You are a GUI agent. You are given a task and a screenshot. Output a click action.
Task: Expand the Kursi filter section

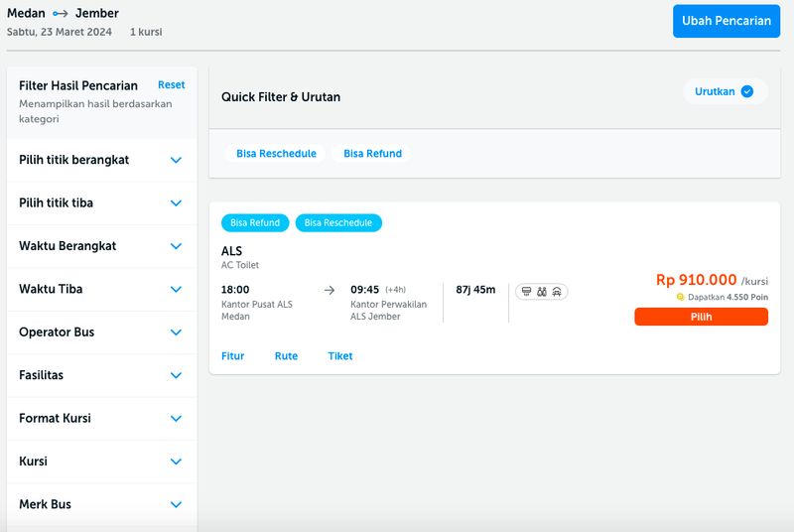(102, 462)
